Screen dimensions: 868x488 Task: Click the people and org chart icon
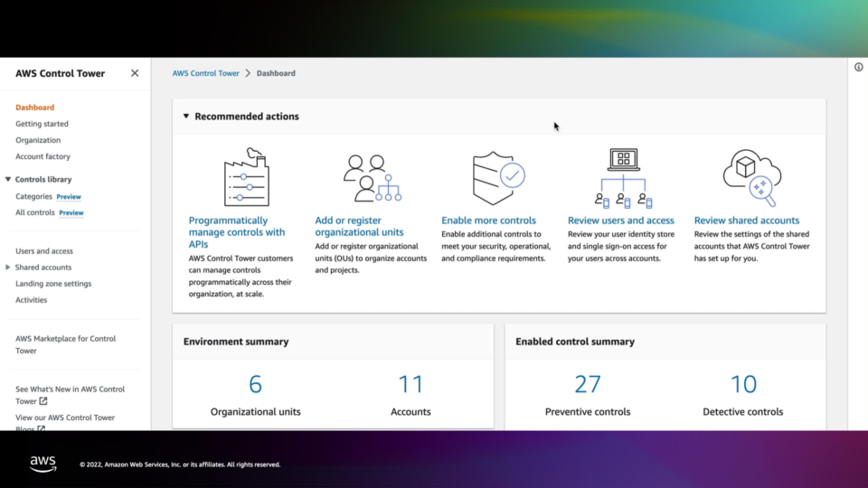372,178
